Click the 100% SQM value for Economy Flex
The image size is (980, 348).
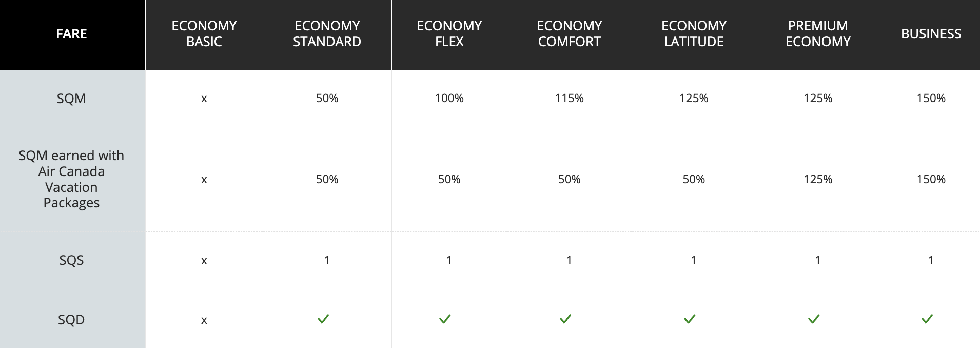449,98
